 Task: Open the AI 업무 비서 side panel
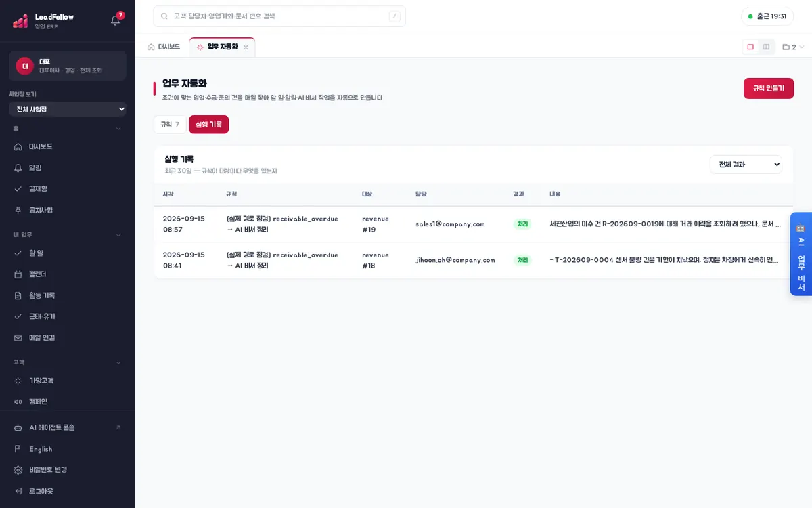(x=801, y=254)
